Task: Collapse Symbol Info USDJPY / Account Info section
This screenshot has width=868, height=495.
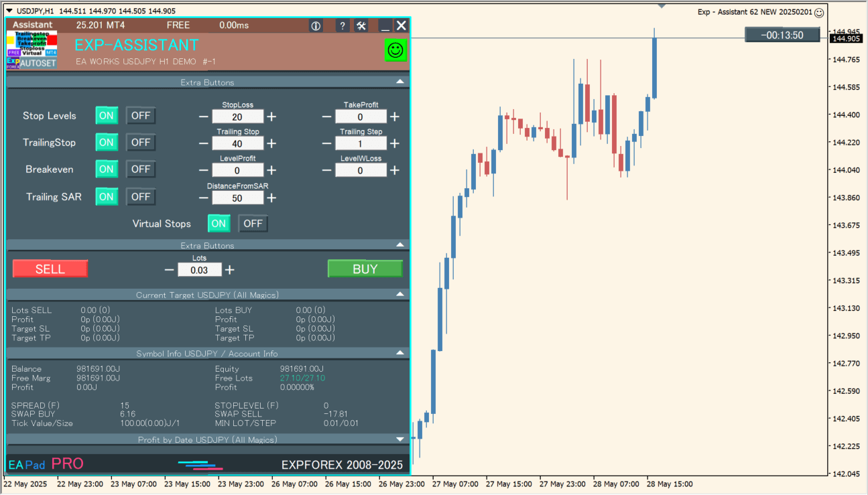Action: pos(400,353)
